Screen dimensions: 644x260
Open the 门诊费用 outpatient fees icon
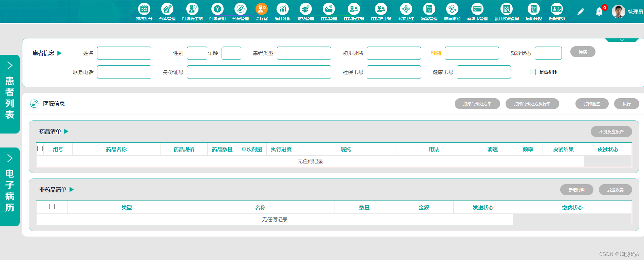217,9
